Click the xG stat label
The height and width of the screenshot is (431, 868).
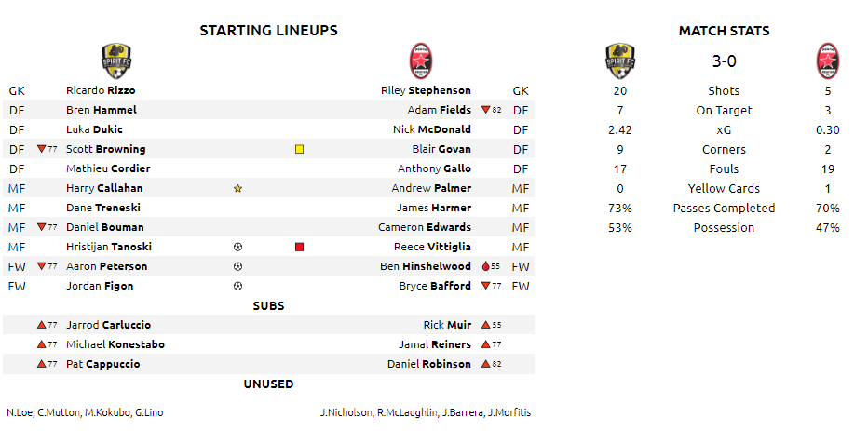pyautogui.click(x=724, y=130)
